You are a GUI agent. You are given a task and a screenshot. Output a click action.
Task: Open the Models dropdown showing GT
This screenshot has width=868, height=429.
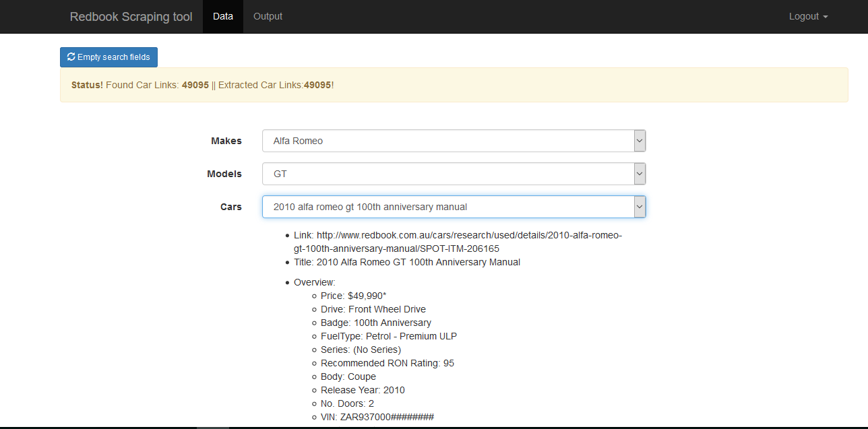pyautogui.click(x=454, y=174)
